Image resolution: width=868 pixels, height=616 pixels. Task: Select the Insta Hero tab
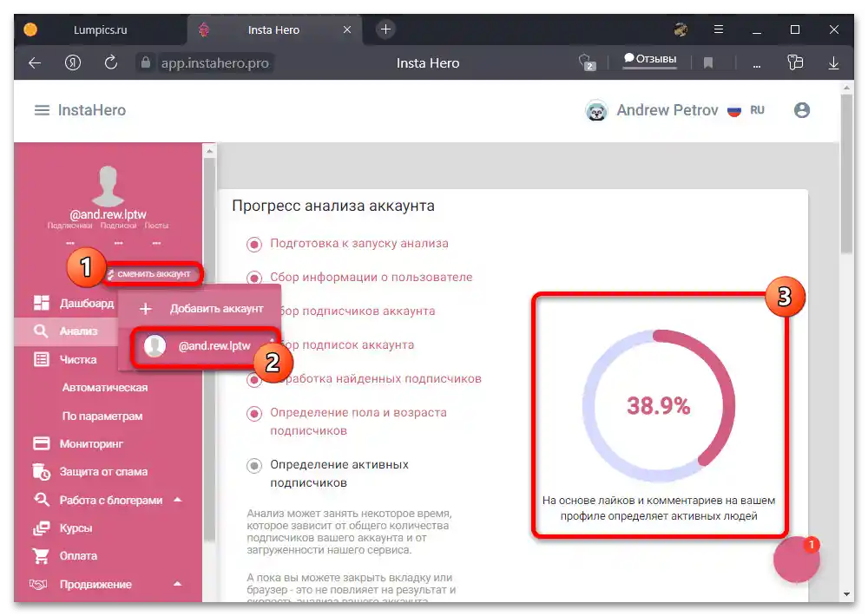pyautogui.click(x=274, y=29)
